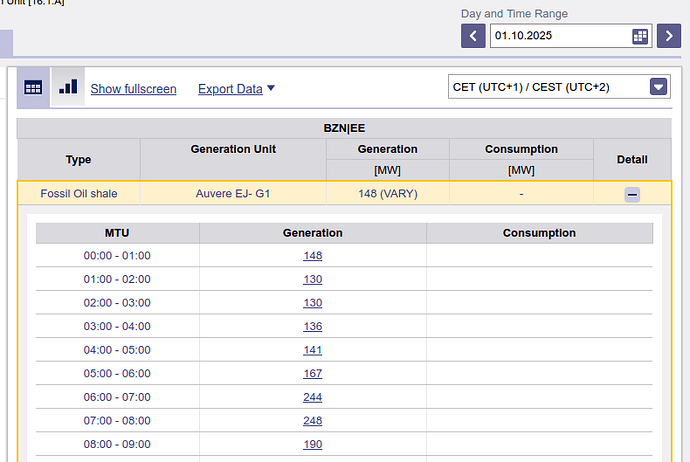Open generation value 190 link
690x462 pixels.
click(312, 444)
